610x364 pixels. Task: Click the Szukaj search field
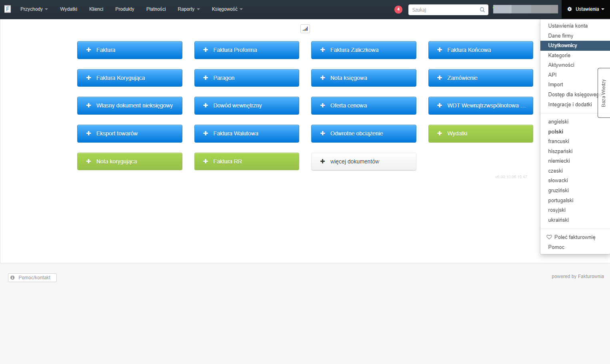tap(448, 10)
